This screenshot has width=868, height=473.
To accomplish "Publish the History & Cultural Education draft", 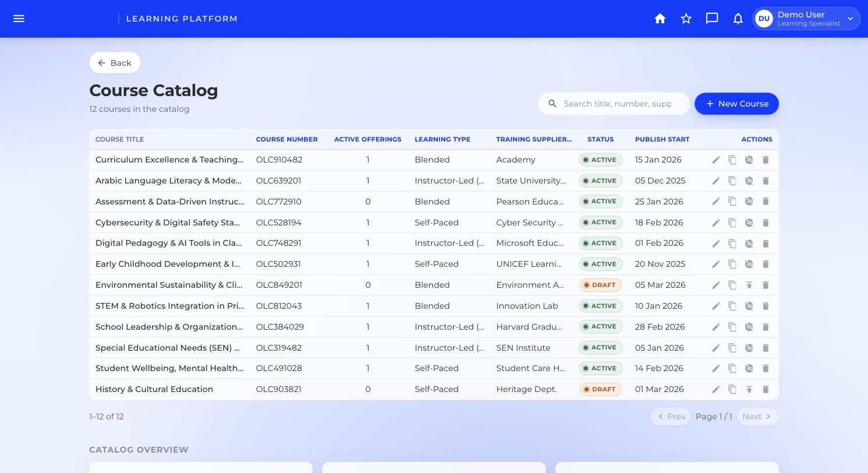I will tap(749, 389).
